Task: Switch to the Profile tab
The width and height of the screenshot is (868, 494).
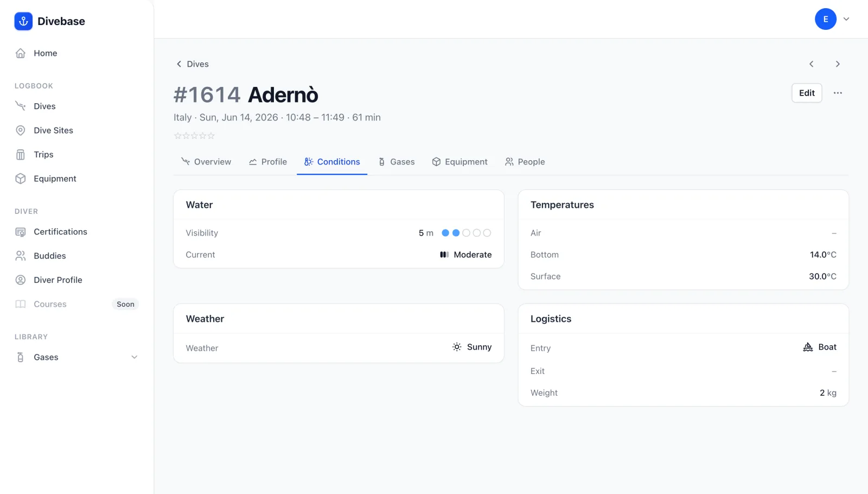Action: coord(268,162)
